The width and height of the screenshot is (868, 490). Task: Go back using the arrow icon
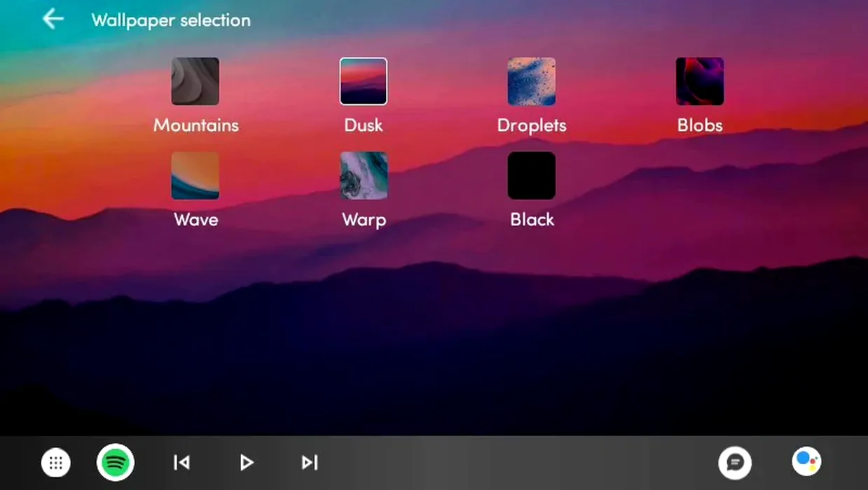[53, 20]
